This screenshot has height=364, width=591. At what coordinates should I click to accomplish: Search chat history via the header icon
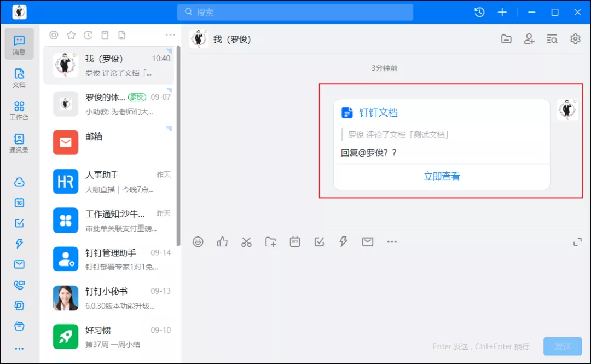click(x=552, y=39)
